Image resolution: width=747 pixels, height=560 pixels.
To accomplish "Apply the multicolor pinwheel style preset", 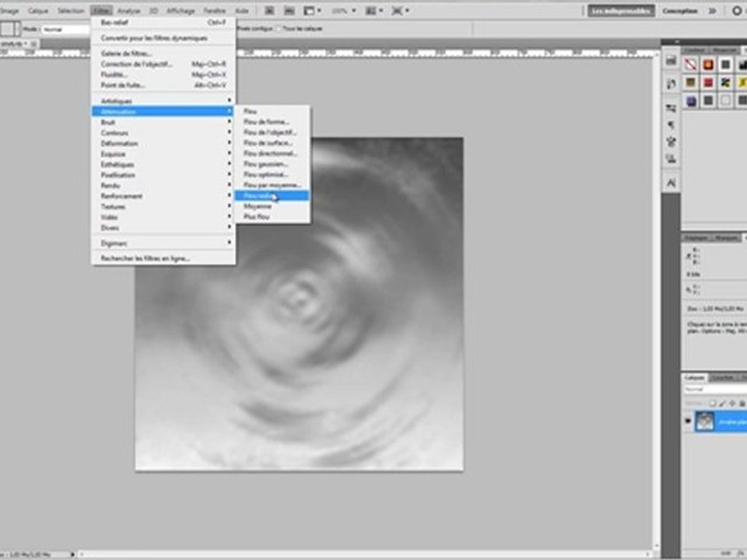I will 725,82.
